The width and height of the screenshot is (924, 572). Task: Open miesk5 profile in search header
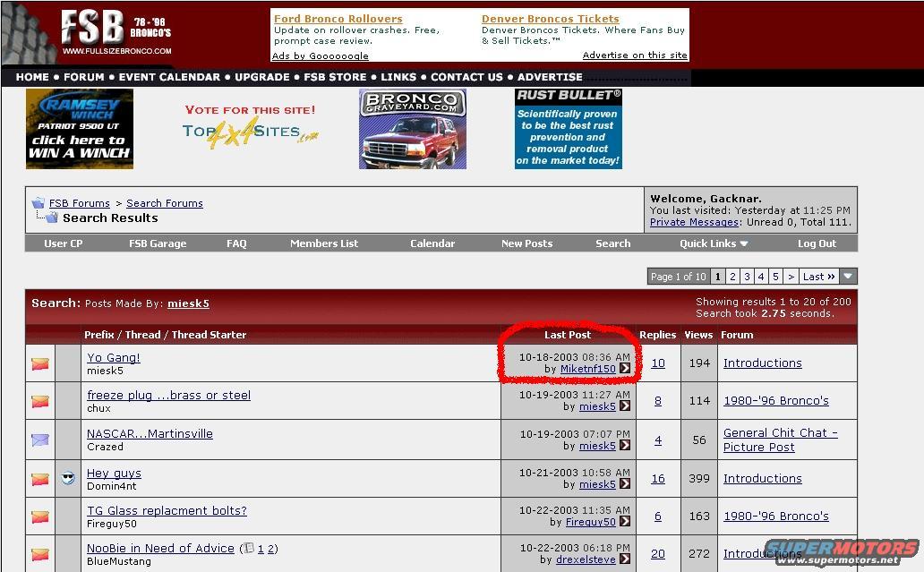point(188,303)
